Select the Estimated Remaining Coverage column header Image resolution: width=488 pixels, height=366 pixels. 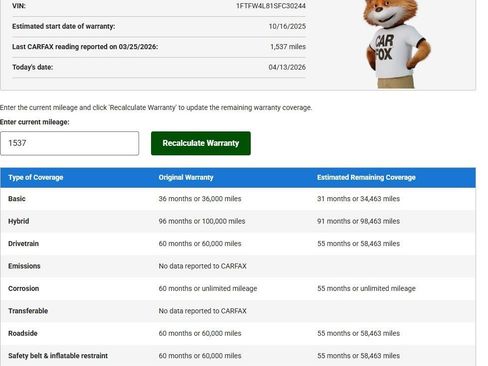point(366,177)
